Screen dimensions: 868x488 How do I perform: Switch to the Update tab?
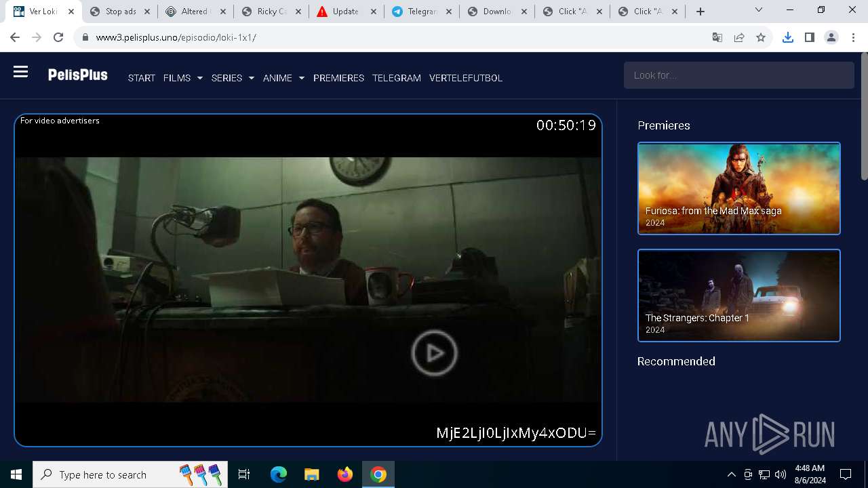(x=346, y=12)
